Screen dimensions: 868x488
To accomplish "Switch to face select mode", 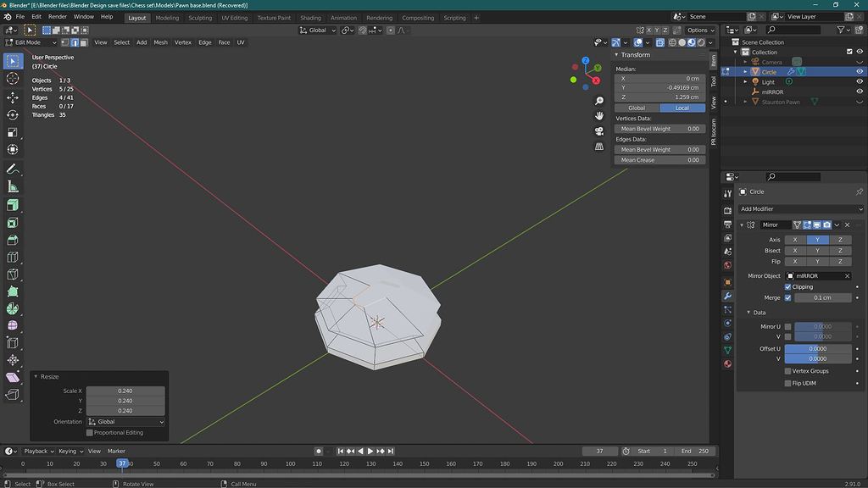I will click(x=85, y=42).
